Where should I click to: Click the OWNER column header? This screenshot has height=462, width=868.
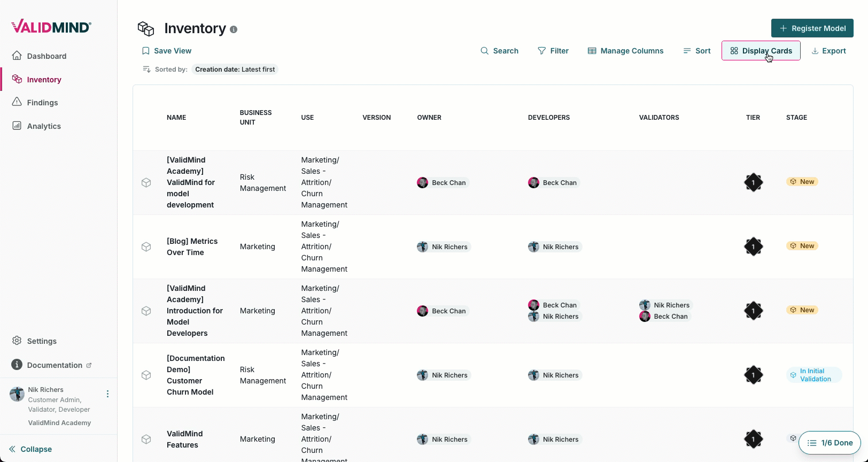click(x=429, y=117)
